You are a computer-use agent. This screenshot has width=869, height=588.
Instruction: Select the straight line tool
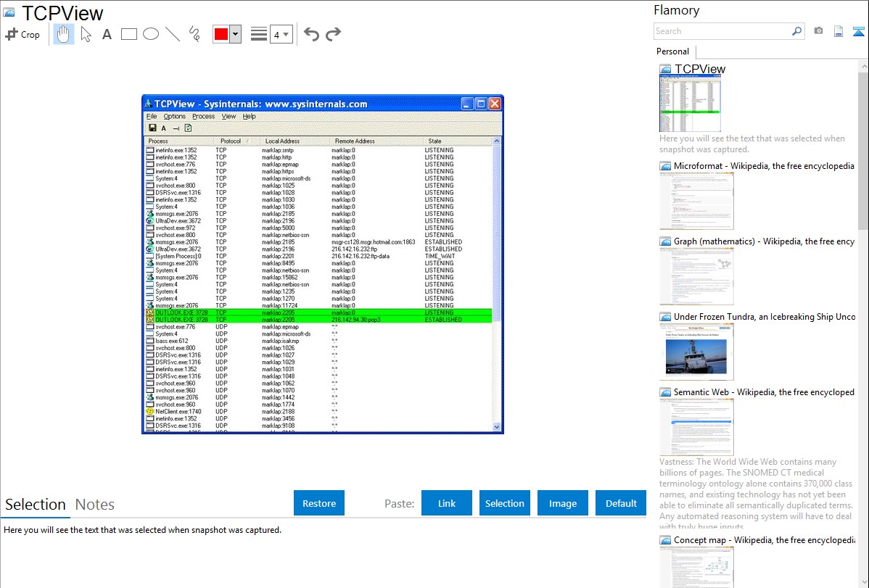(173, 34)
